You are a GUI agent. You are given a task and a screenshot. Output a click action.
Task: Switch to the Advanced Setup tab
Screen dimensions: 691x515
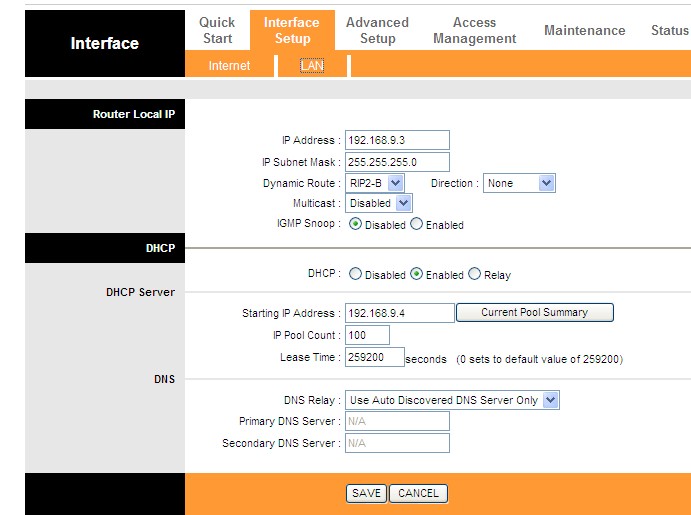click(377, 30)
